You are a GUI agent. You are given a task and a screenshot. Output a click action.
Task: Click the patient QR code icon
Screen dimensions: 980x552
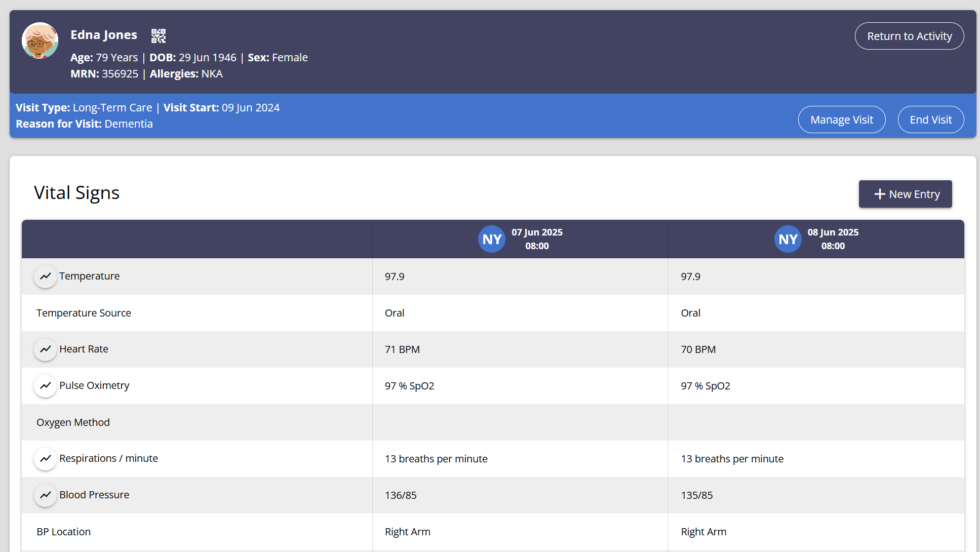pyautogui.click(x=159, y=35)
